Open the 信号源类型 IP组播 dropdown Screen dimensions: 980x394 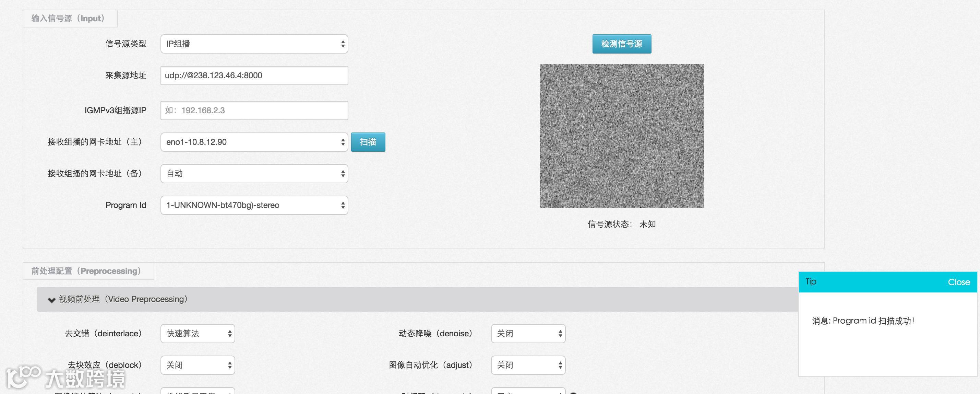[x=254, y=44]
